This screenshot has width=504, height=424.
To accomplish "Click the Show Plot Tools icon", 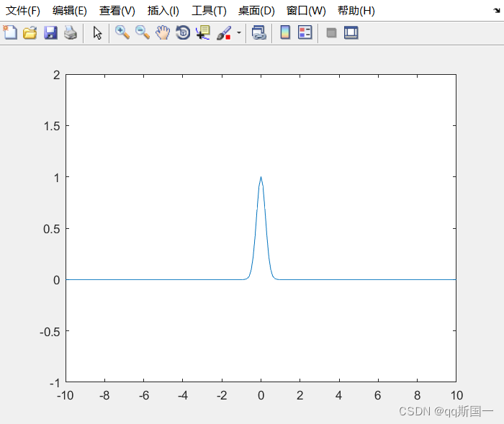I will pyautogui.click(x=351, y=33).
